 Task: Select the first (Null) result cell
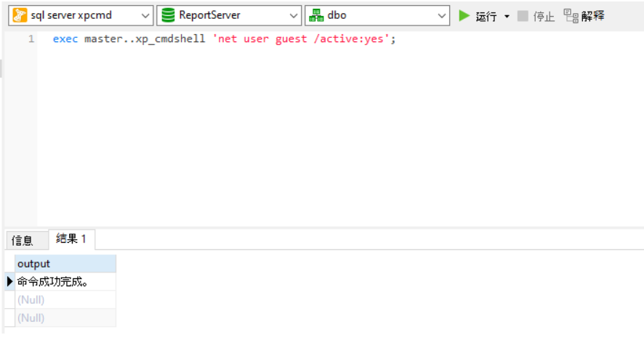65,300
